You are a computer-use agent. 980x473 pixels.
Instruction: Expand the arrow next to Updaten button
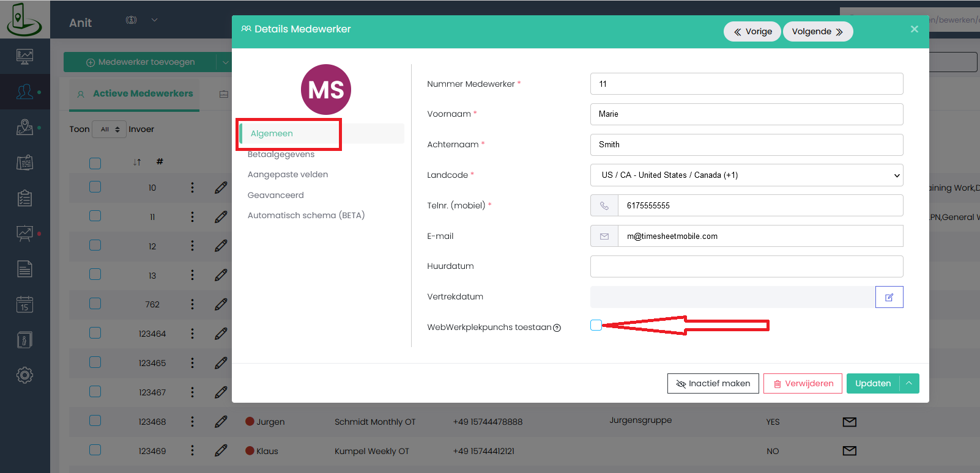click(x=909, y=383)
